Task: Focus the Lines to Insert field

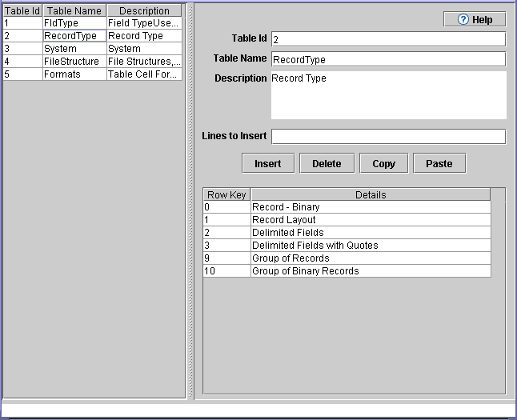Action: coord(388,137)
